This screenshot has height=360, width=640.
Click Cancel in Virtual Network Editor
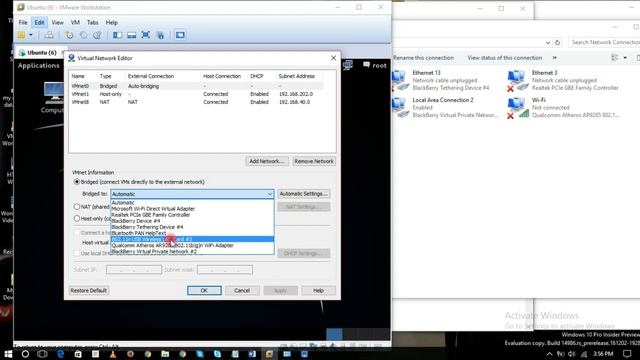tap(242, 290)
